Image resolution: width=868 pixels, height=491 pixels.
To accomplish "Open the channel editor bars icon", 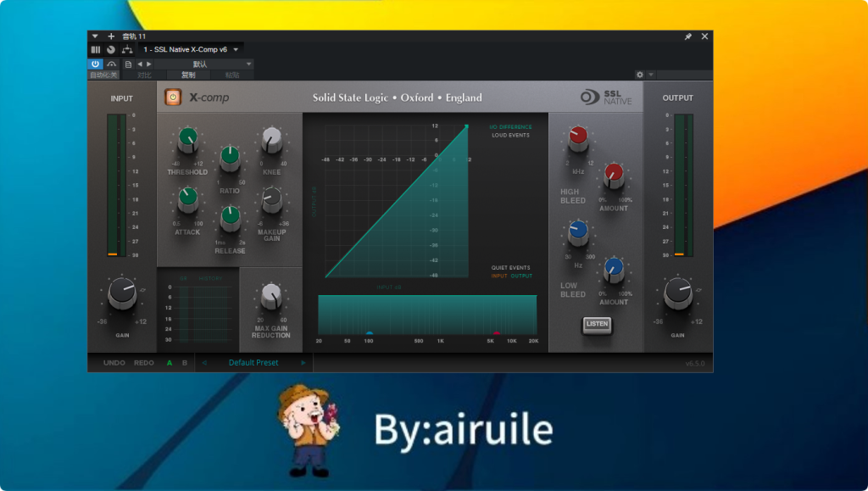I will [96, 50].
